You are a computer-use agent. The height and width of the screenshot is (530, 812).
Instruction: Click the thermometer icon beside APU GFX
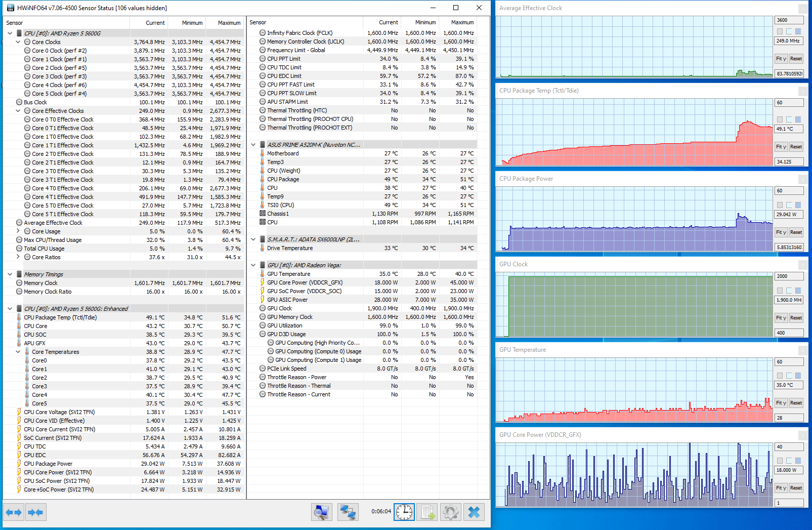click(19, 343)
